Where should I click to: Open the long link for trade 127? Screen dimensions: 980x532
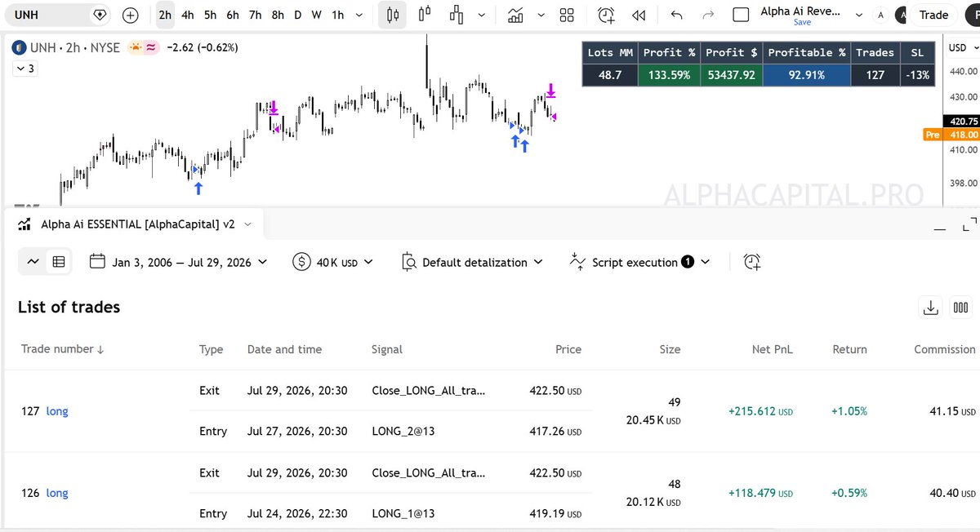57,411
